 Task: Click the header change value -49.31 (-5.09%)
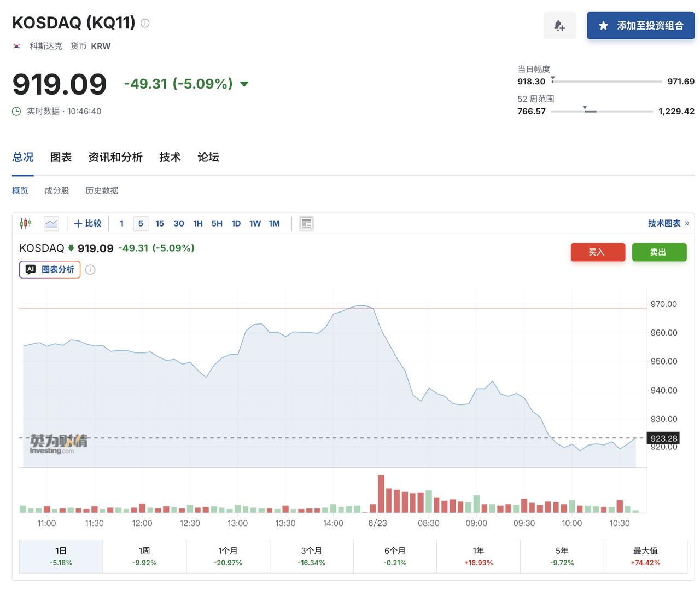[178, 84]
